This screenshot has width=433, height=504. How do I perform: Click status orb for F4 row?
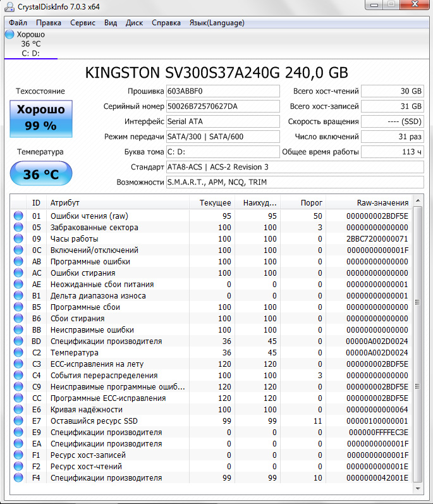point(18,477)
